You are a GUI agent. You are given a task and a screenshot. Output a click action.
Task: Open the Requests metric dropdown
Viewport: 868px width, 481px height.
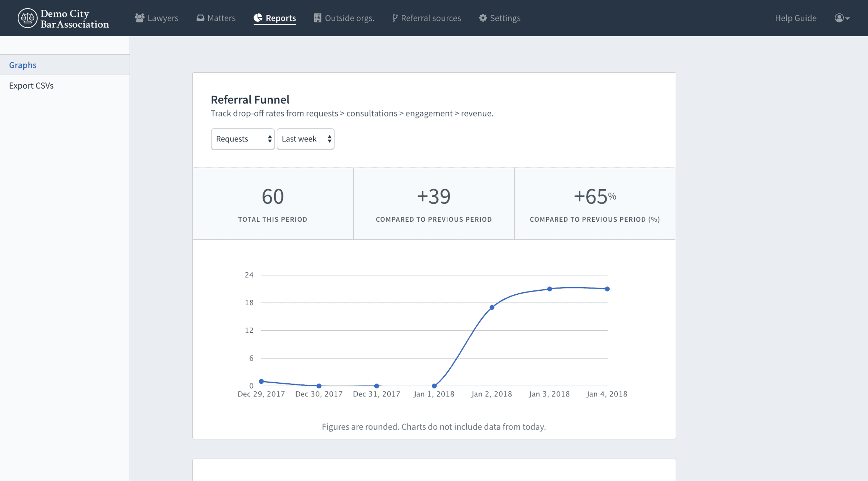(243, 139)
